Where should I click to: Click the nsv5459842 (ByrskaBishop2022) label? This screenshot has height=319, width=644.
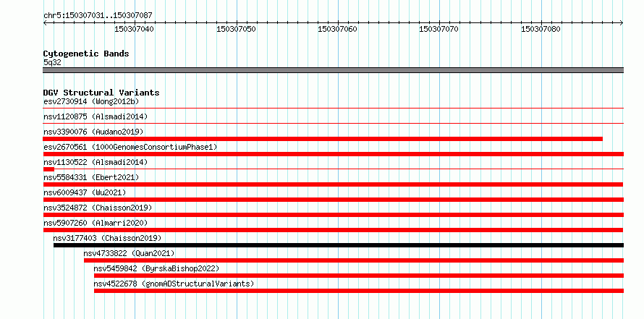(156, 268)
